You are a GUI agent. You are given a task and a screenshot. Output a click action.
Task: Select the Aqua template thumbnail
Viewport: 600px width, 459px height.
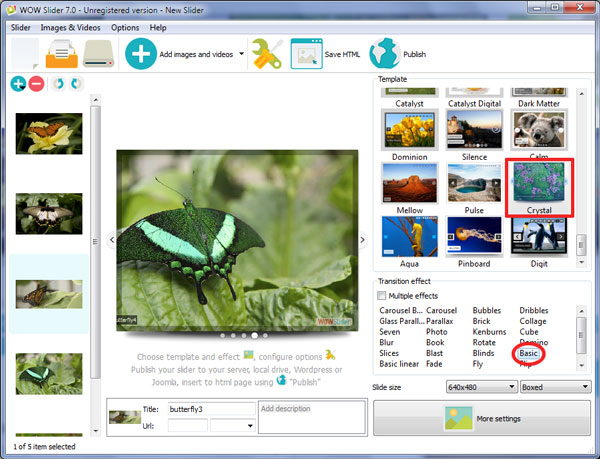coord(409,236)
